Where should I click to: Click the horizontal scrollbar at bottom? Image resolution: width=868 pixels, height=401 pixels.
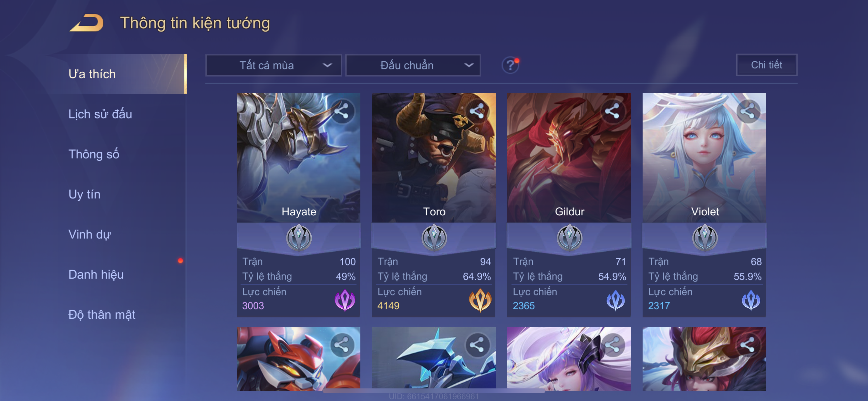pyautogui.click(x=434, y=391)
